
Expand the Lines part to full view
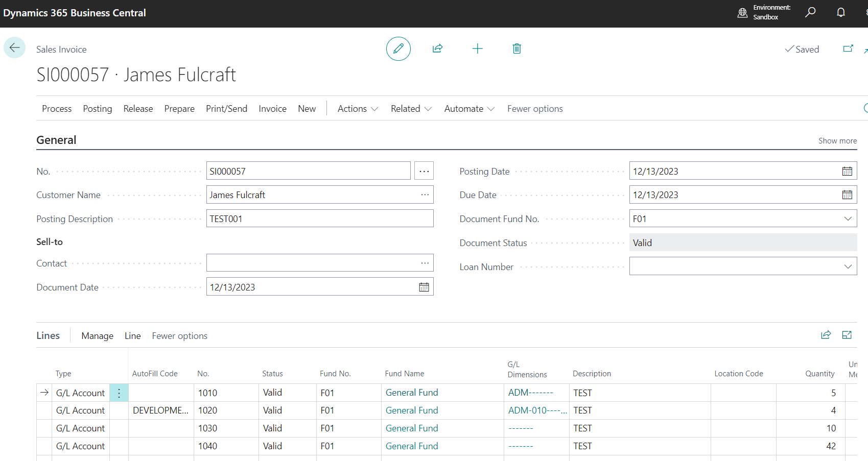tap(847, 335)
